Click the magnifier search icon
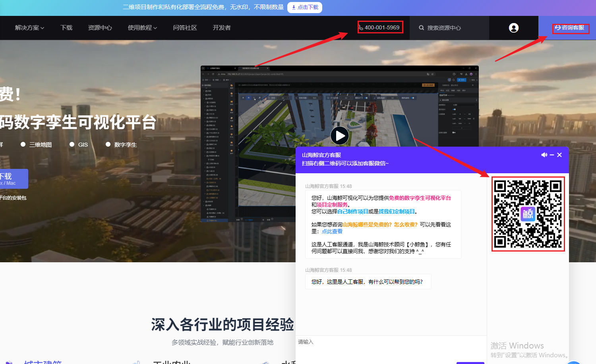Screen dimensions: 596x364 pos(421,28)
